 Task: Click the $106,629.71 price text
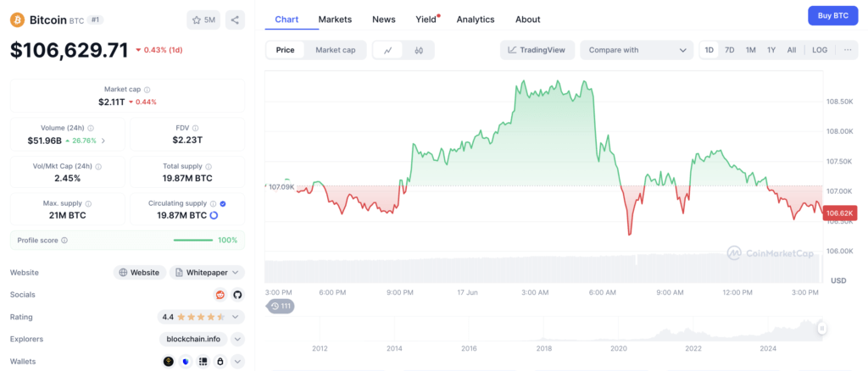70,50
